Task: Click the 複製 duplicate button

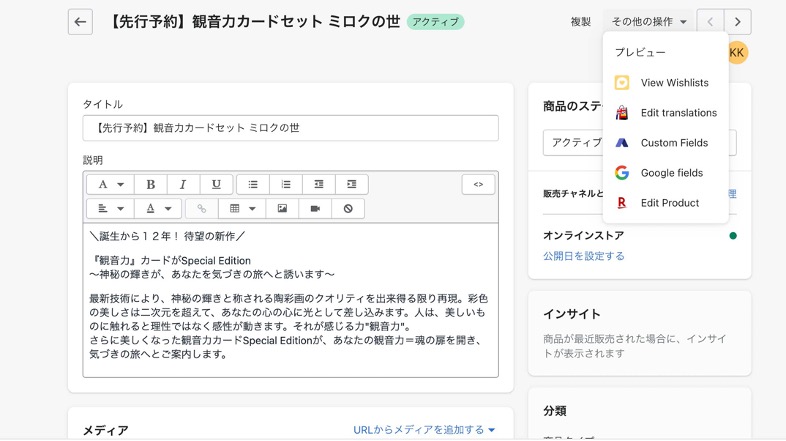Action: click(580, 21)
